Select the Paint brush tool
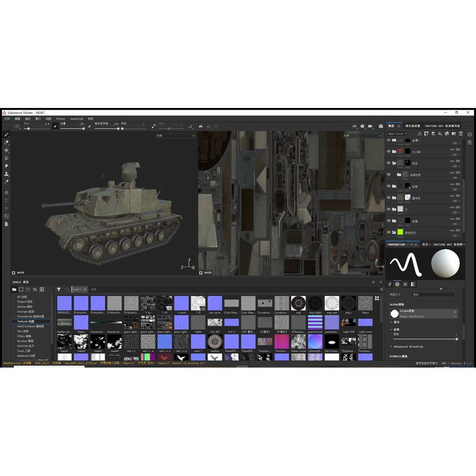Image resolution: width=476 pixels, height=476 pixels. click(x=6, y=134)
